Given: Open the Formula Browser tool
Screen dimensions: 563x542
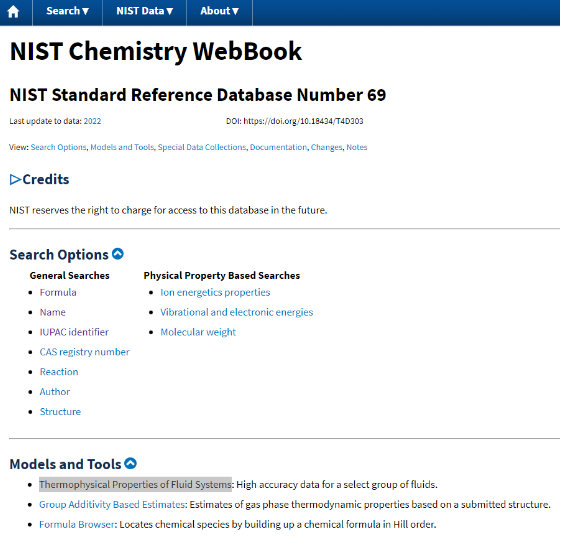Looking at the screenshot, I should (77, 524).
